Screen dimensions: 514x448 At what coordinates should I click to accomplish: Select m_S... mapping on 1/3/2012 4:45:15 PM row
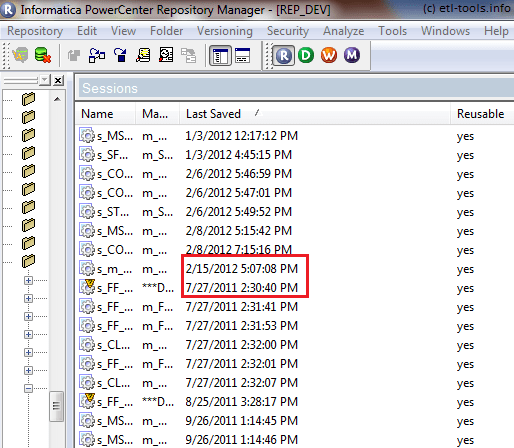click(158, 155)
